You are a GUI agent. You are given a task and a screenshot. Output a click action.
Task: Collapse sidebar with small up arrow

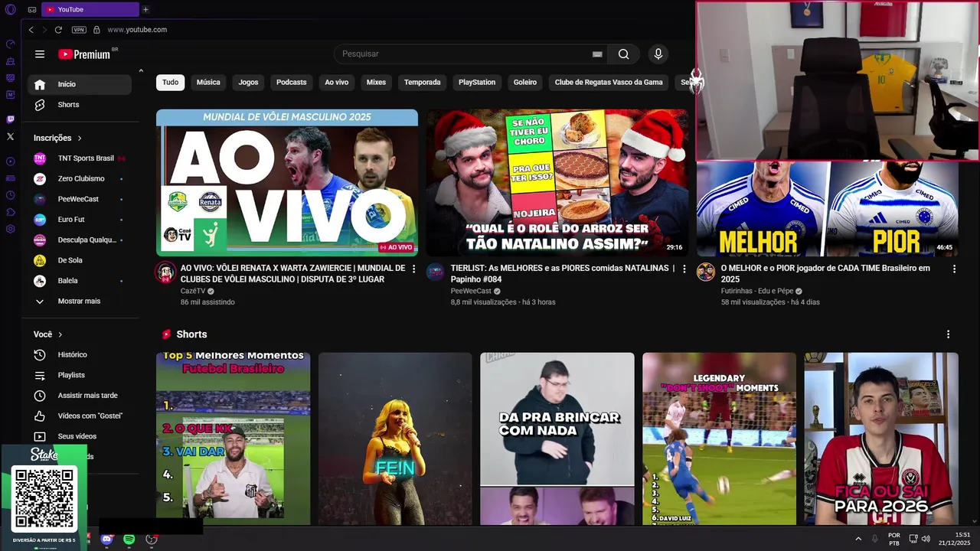point(141,71)
